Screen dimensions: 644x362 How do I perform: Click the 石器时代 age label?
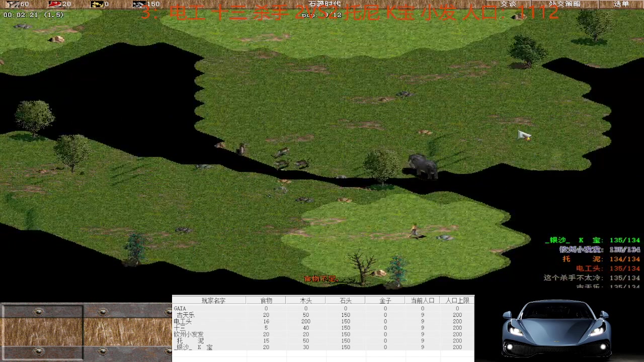pos(325,4)
